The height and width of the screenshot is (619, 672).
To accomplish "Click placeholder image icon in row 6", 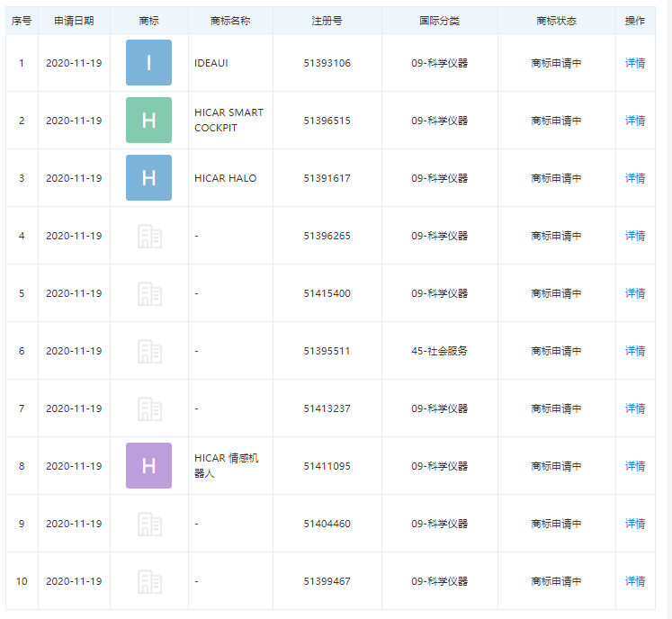I will click(149, 351).
